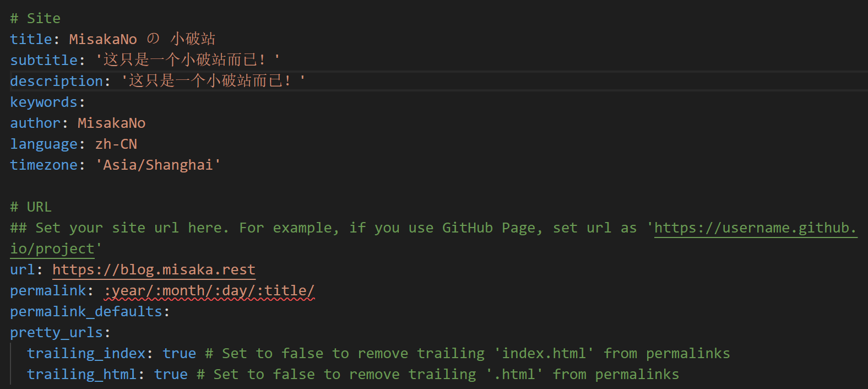868x389 pixels.
Task: Click the subtitle value string
Action: (x=188, y=60)
